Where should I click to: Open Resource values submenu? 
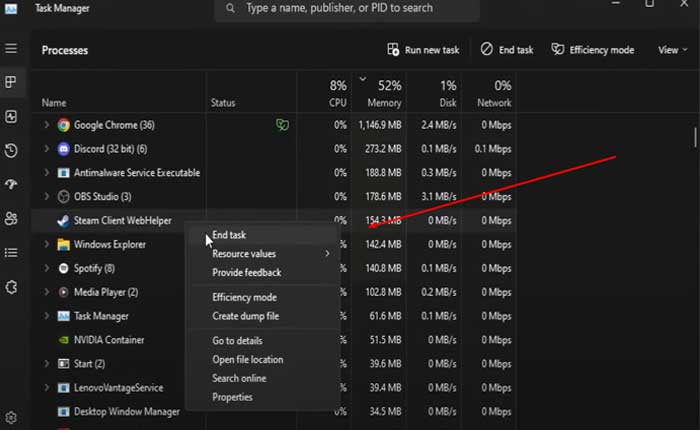point(245,254)
